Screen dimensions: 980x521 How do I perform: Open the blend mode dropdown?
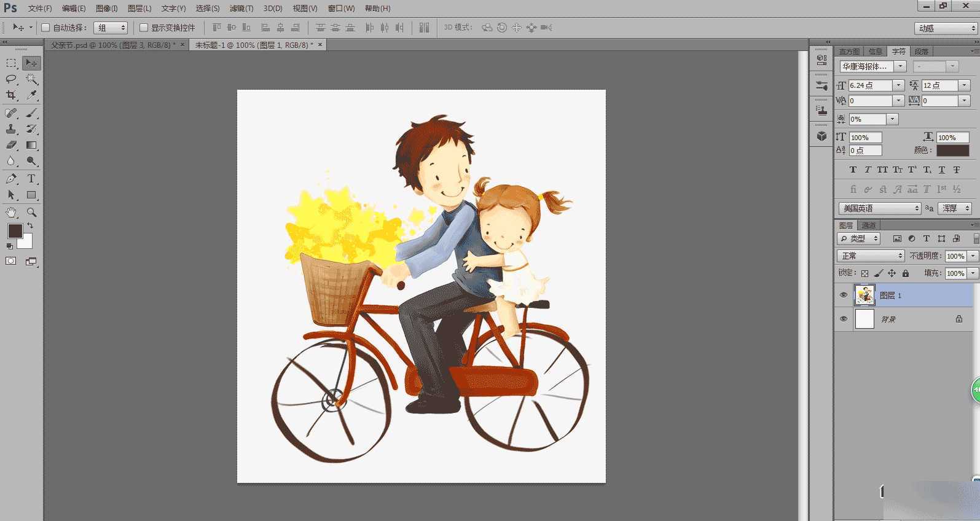[871, 256]
